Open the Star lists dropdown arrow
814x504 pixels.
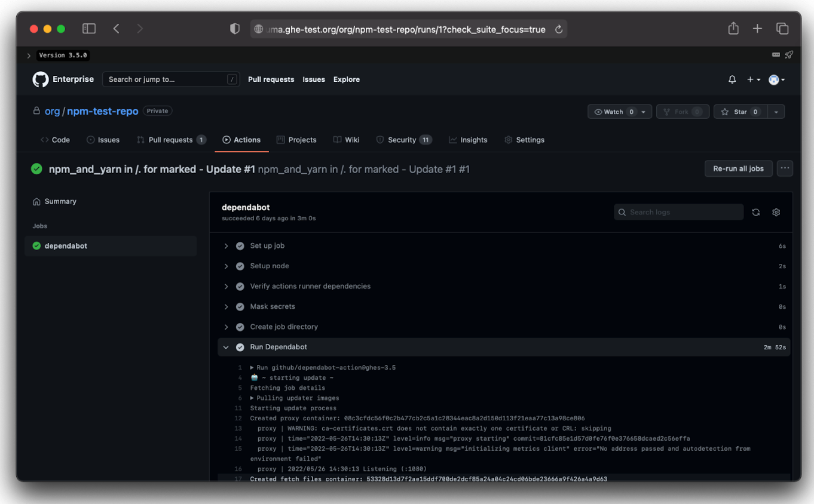[776, 112]
